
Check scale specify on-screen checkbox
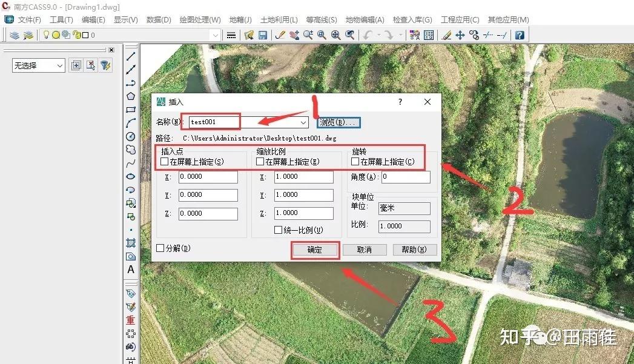coord(260,161)
